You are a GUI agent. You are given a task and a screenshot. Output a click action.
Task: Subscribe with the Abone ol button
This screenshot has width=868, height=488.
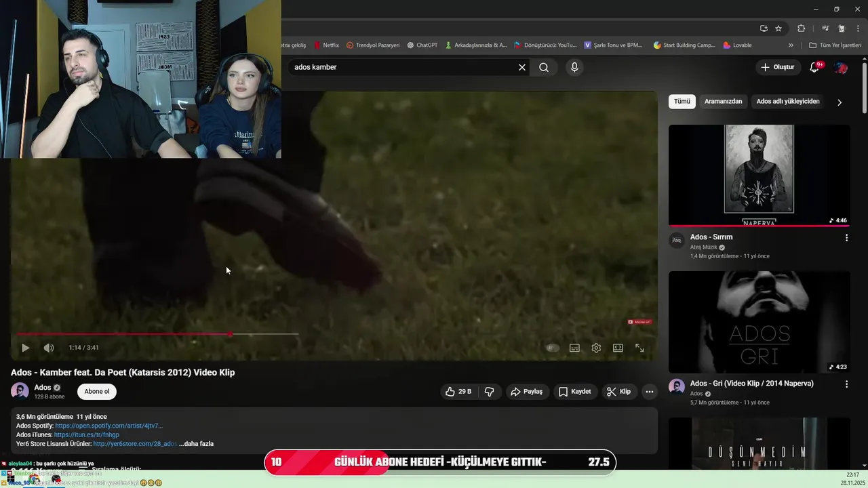pyautogui.click(x=97, y=392)
